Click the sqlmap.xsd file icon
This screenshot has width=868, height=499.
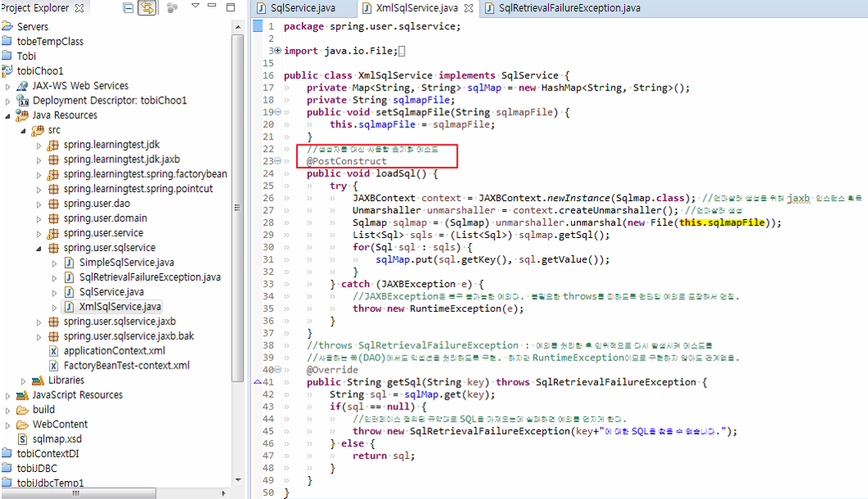[x=23, y=439]
